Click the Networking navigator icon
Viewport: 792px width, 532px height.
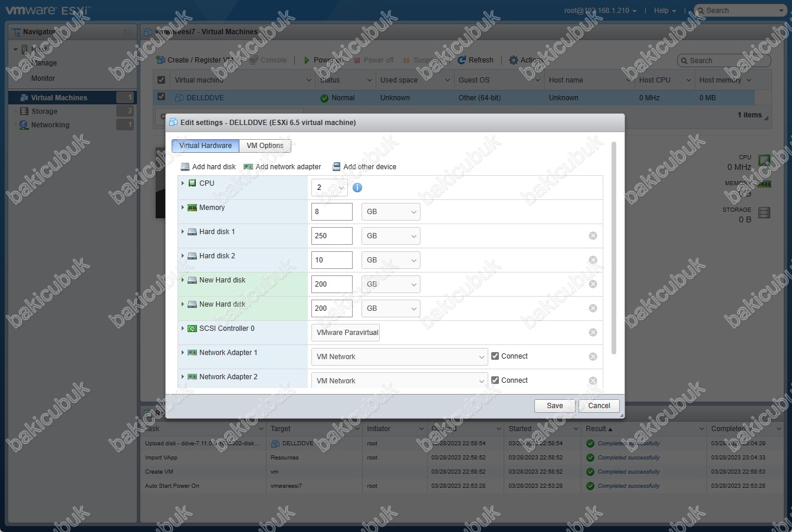click(x=24, y=125)
